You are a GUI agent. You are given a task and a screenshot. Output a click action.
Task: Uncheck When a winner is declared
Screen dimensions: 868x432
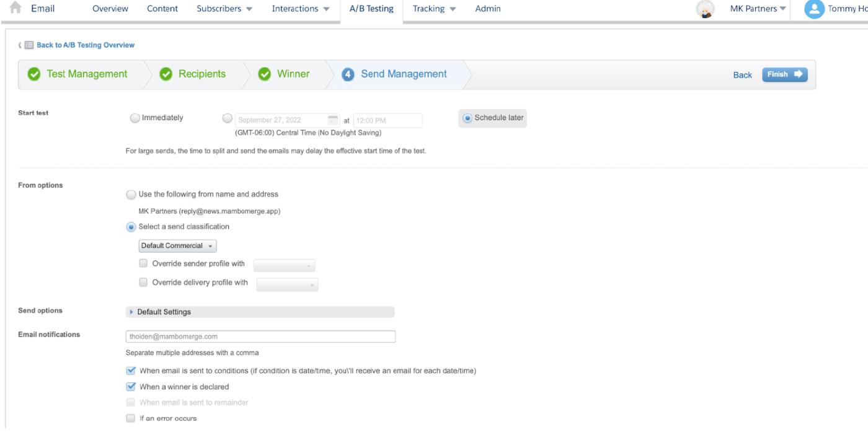tap(130, 387)
